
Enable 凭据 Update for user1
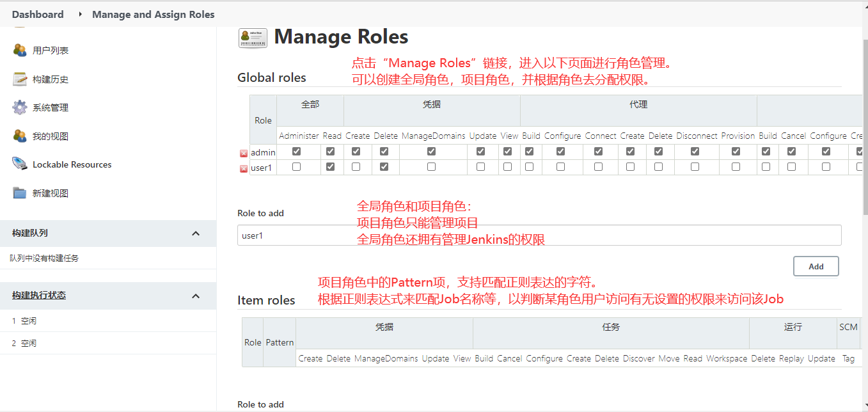click(x=481, y=166)
